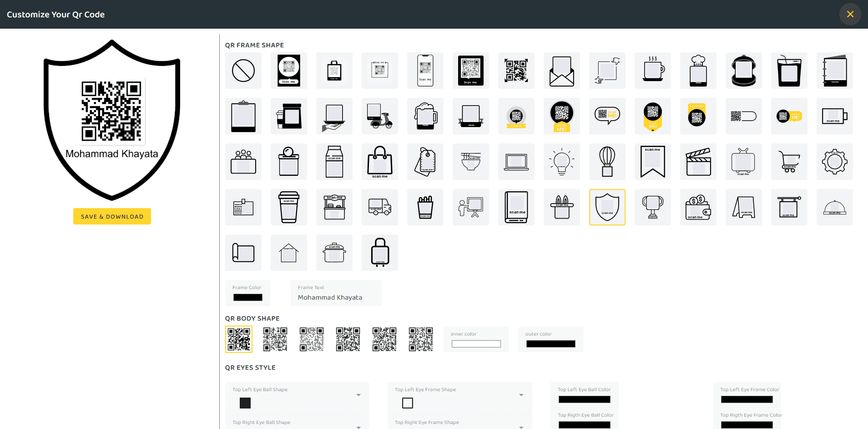Pick the milk carton frame
The image size is (868, 429).
(334, 162)
